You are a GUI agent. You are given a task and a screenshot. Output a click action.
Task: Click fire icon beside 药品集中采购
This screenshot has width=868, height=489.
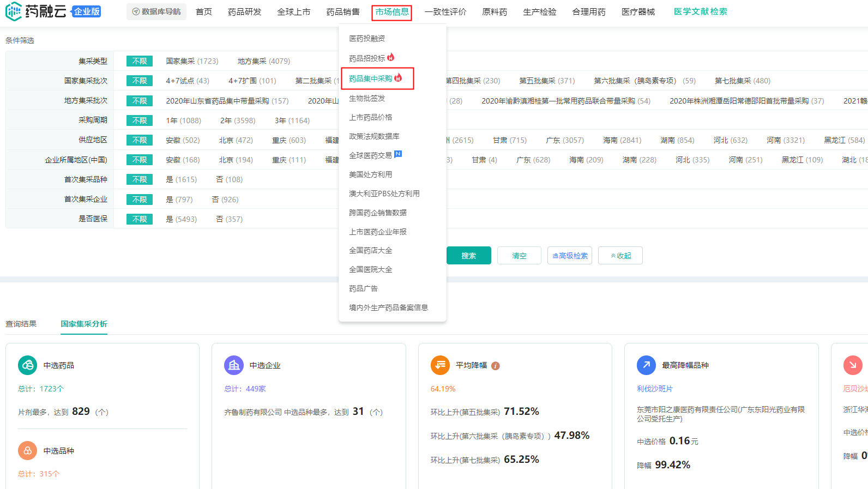[x=398, y=78]
